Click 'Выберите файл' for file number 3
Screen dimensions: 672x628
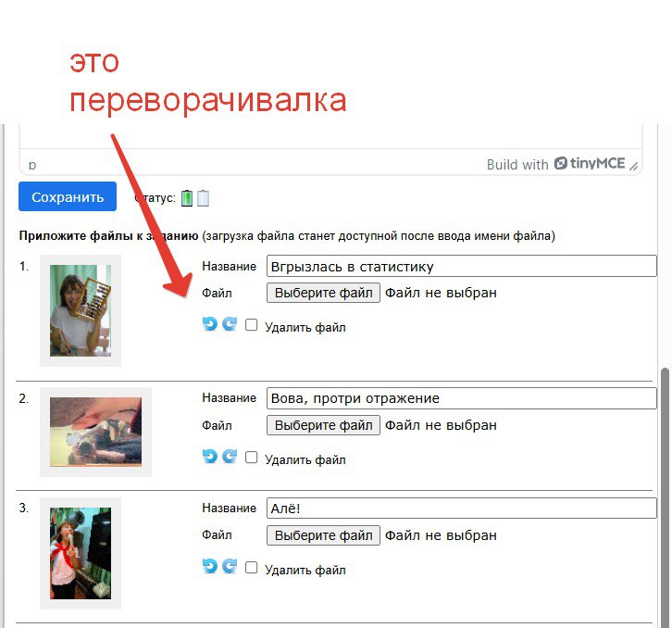pos(323,535)
